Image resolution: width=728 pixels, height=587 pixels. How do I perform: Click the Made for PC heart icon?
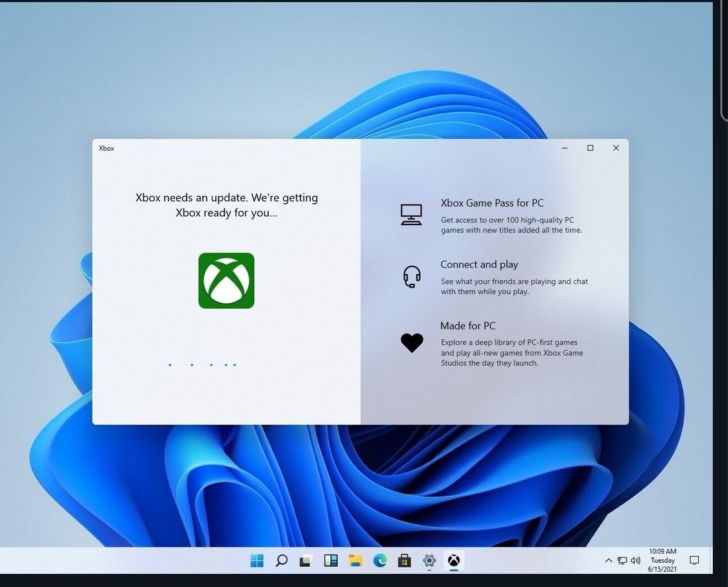412,343
